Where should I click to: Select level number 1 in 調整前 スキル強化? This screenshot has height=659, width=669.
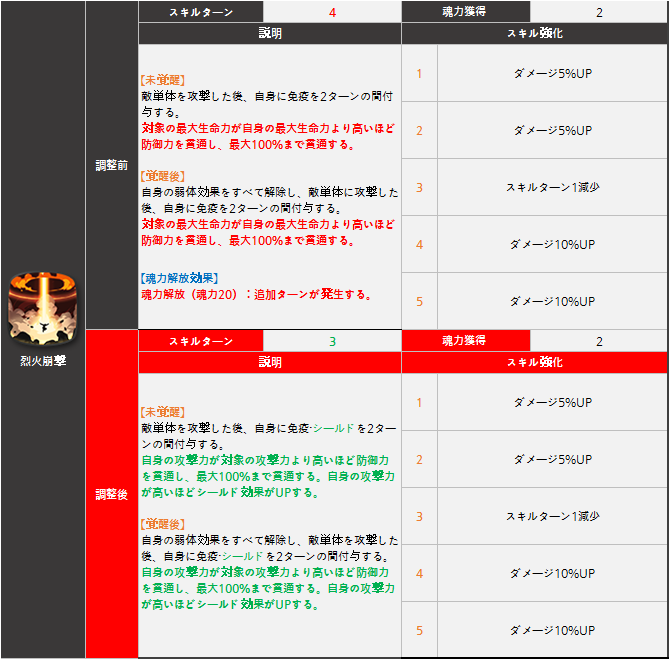click(x=419, y=73)
